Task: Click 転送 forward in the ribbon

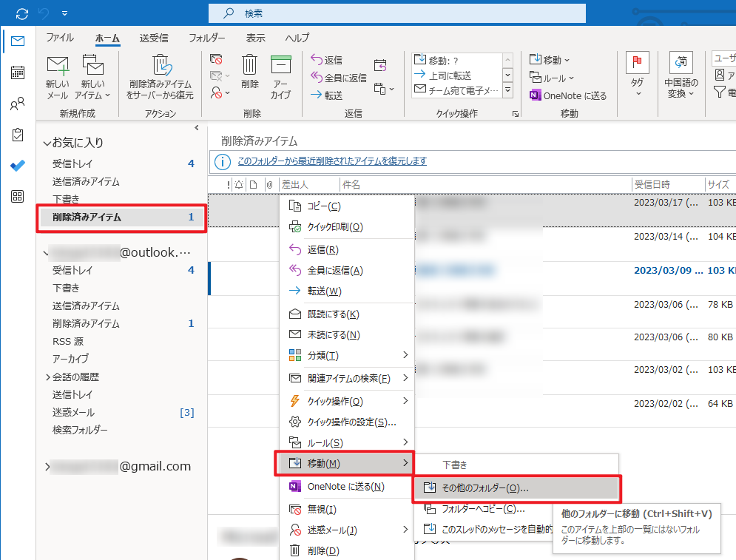Action: tap(327, 95)
